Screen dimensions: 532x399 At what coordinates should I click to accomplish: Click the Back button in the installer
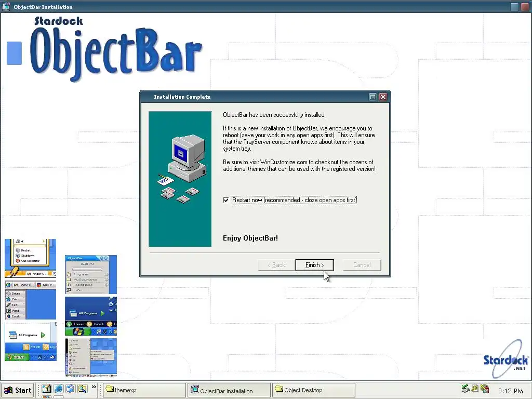tap(276, 265)
